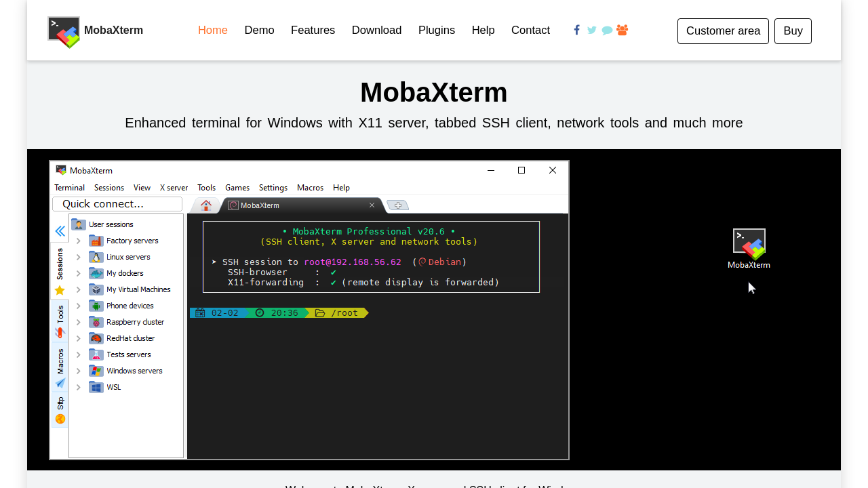
Task: Expand the Factory servers tree node
Action: [79, 241]
